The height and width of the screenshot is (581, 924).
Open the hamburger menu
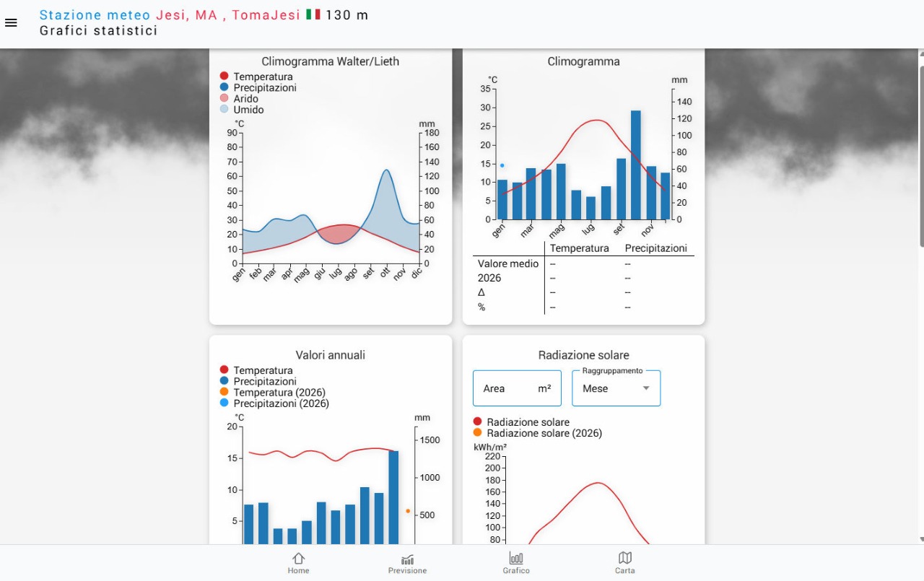pyautogui.click(x=11, y=23)
